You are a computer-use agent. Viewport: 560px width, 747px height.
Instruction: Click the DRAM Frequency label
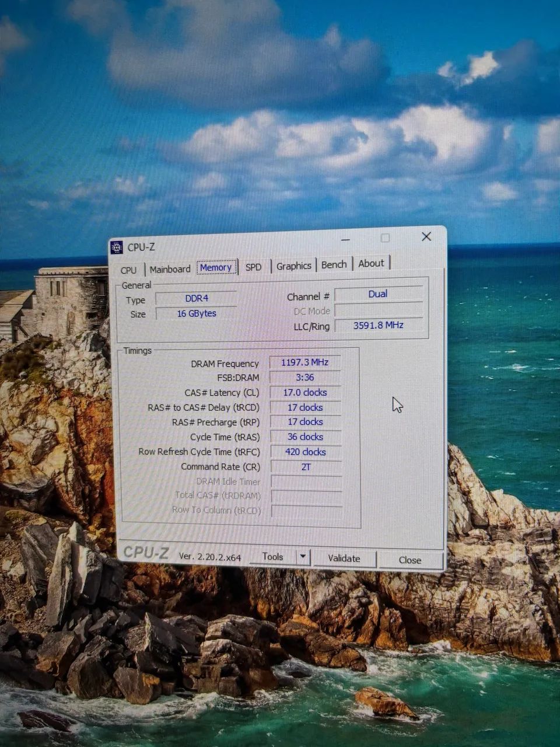[225, 364]
